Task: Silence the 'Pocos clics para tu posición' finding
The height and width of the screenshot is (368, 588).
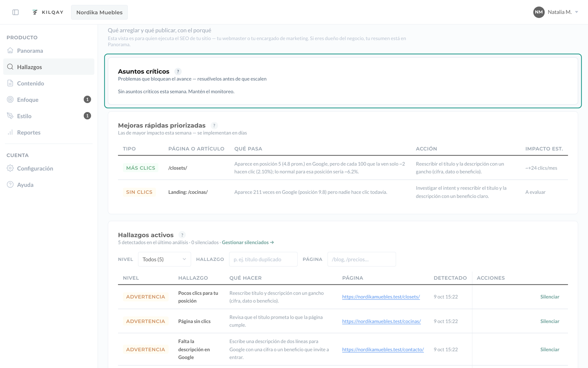Action: click(x=550, y=297)
